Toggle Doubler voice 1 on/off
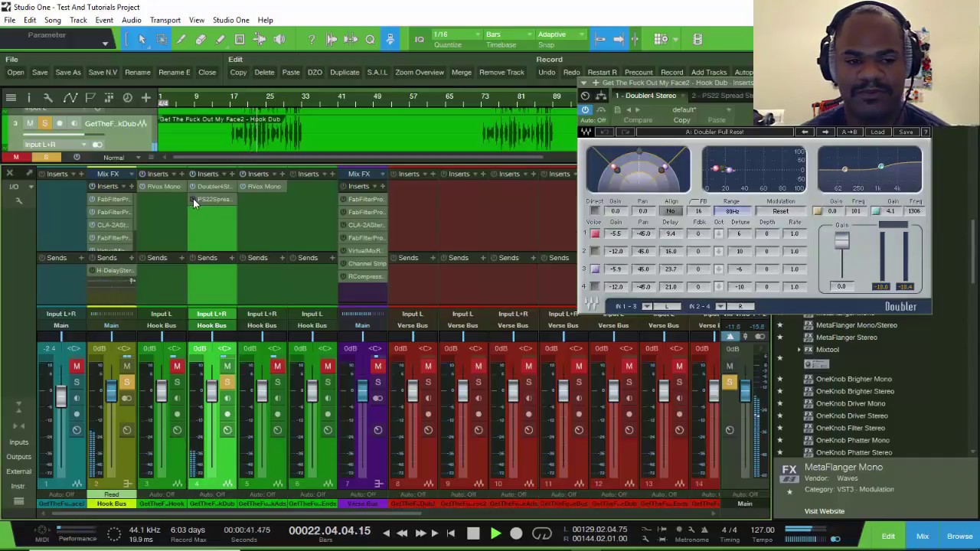Screen dimensions: 980x551 point(595,233)
